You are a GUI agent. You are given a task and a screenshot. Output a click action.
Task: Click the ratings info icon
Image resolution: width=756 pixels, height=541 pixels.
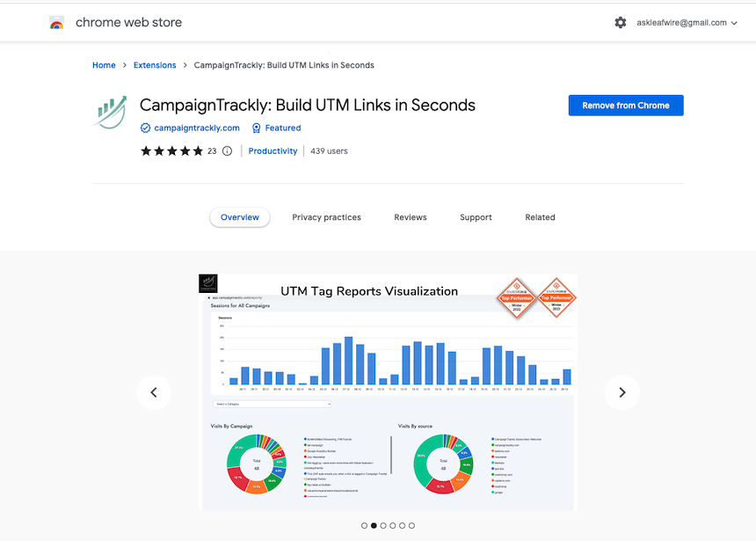(228, 151)
